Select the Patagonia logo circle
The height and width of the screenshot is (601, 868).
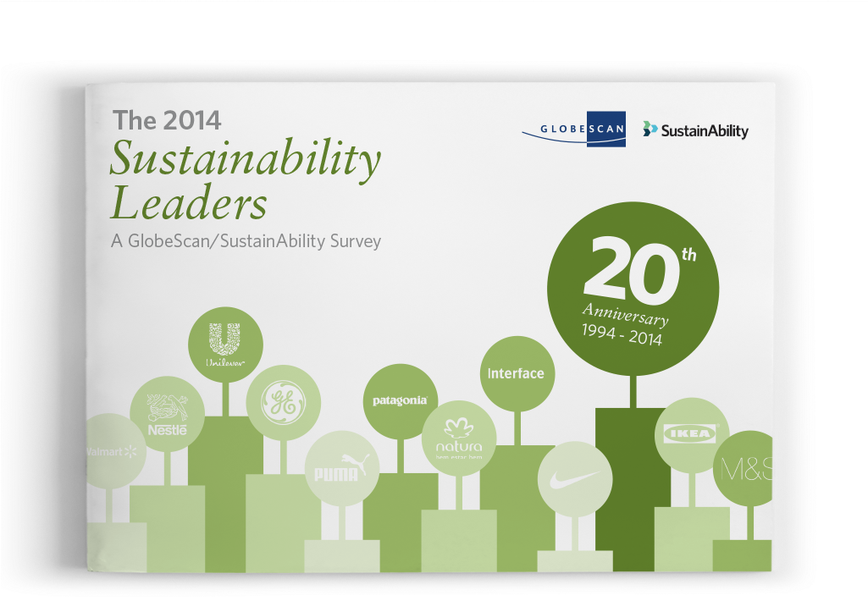pyautogui.click(x=401, y=401)
